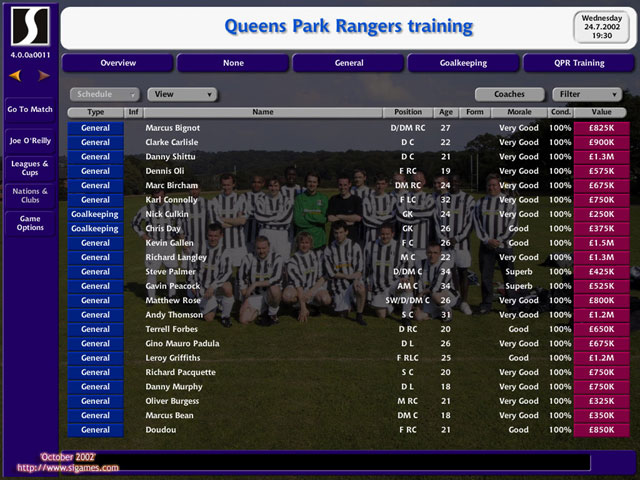Sort list by Morale column header
The image size is (640, 480).
tap(519, 112)
